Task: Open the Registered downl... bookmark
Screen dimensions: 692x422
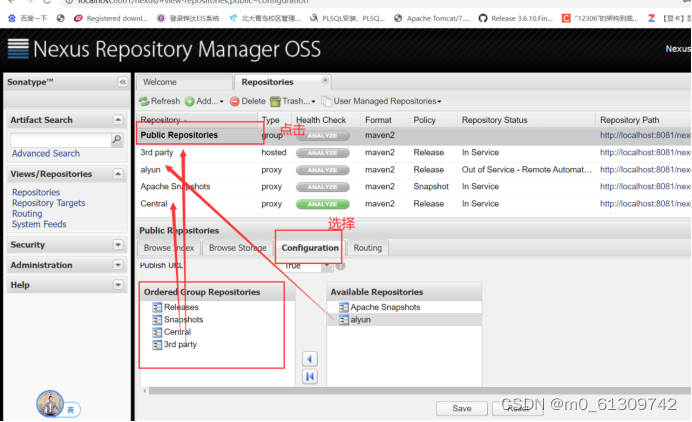Action: (111, 18)
